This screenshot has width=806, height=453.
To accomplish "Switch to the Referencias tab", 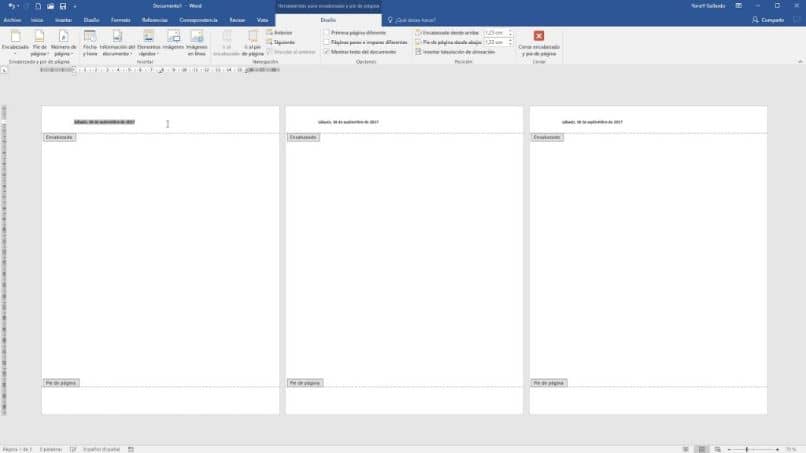I will [x=155, y=20].
